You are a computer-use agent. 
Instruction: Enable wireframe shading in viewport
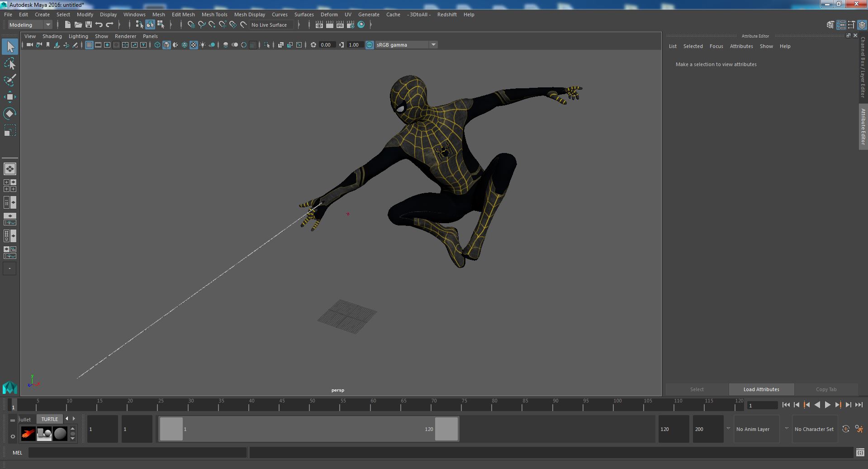click(x=157, y=45)
